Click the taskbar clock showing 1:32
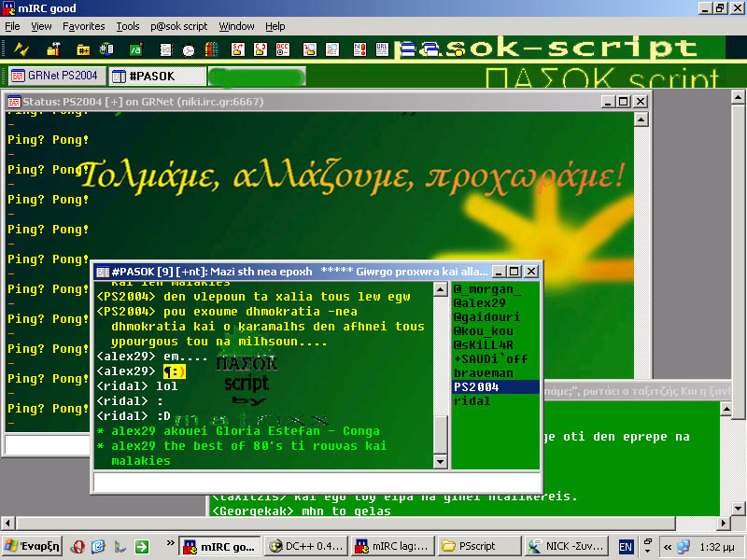The image size is (747, 560). (717, 547)
